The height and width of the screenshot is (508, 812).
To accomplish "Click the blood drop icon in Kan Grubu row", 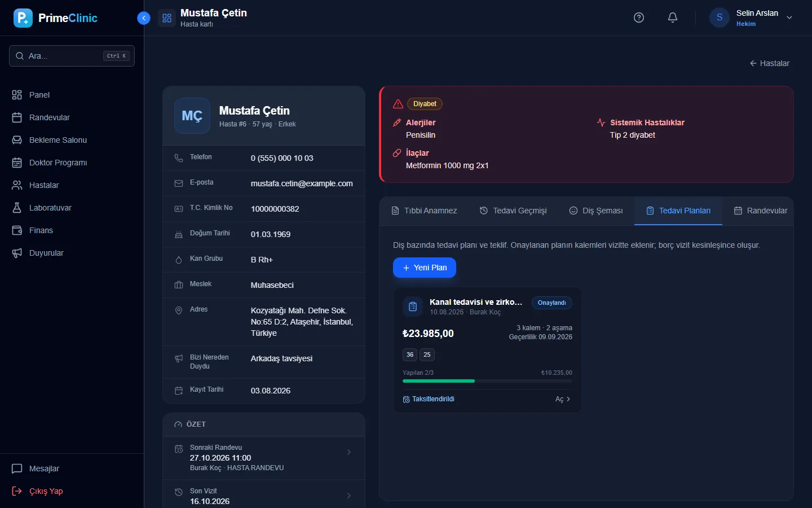I will pyautogui.click(x=179, y=260).
